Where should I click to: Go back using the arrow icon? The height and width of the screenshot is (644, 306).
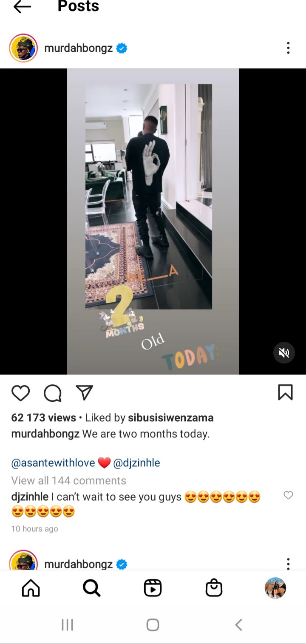click(22, 6)
